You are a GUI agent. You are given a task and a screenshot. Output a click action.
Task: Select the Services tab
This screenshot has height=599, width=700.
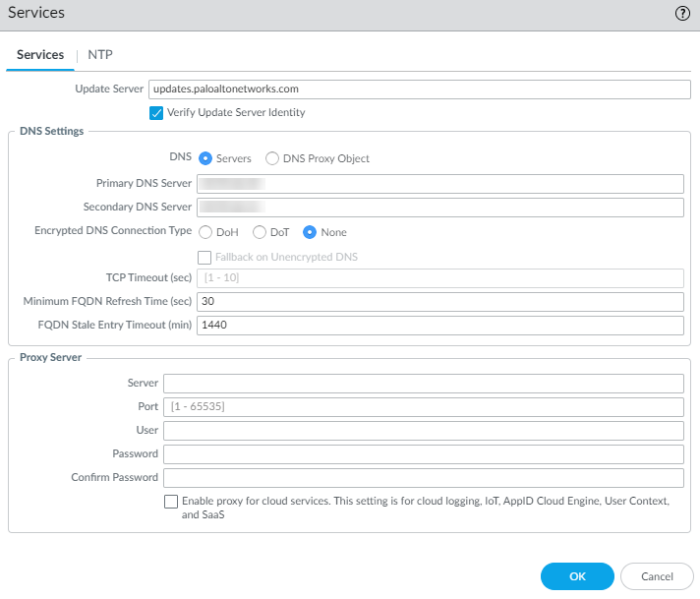(x=40, y=55)
